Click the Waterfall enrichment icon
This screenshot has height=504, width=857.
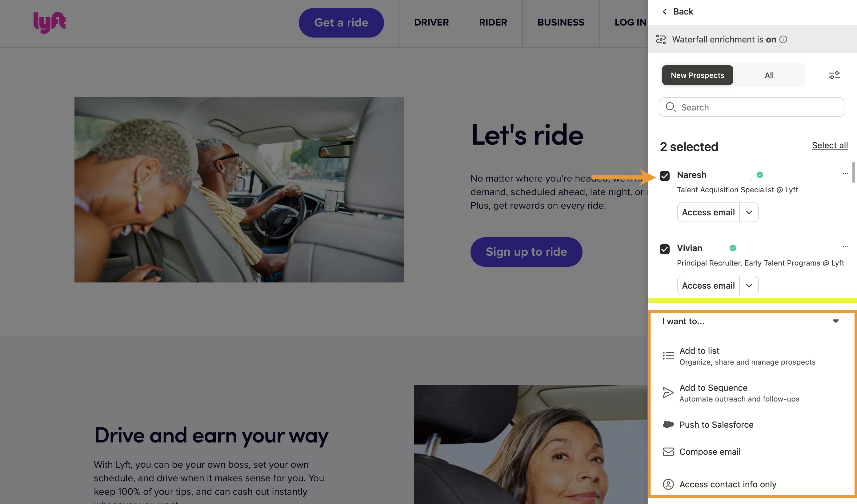pyautogui.click(x=661, y=39)
